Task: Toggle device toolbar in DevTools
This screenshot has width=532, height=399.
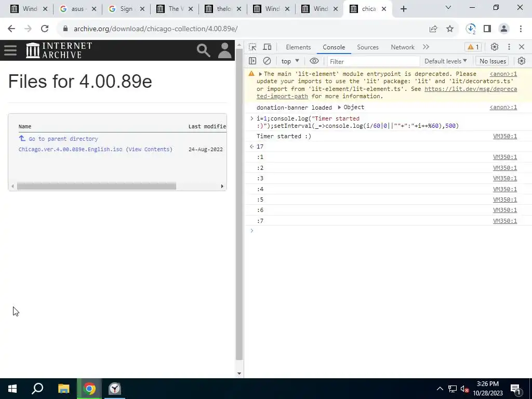Action: click(x=268, y=47)
